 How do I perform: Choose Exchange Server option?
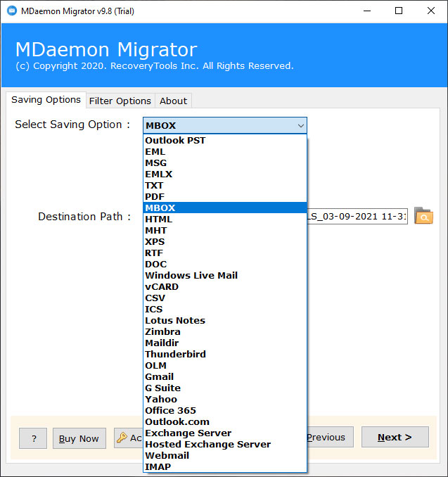pyautogui.click(x=225, y=433)
